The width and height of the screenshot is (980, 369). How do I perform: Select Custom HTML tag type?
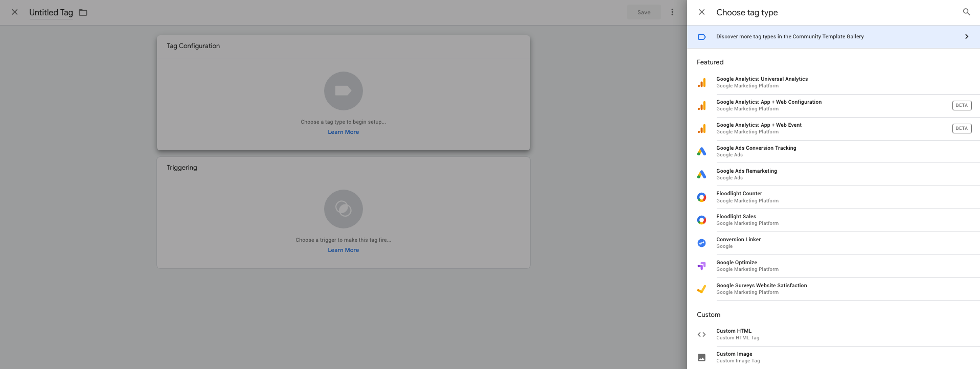(833, 335)
